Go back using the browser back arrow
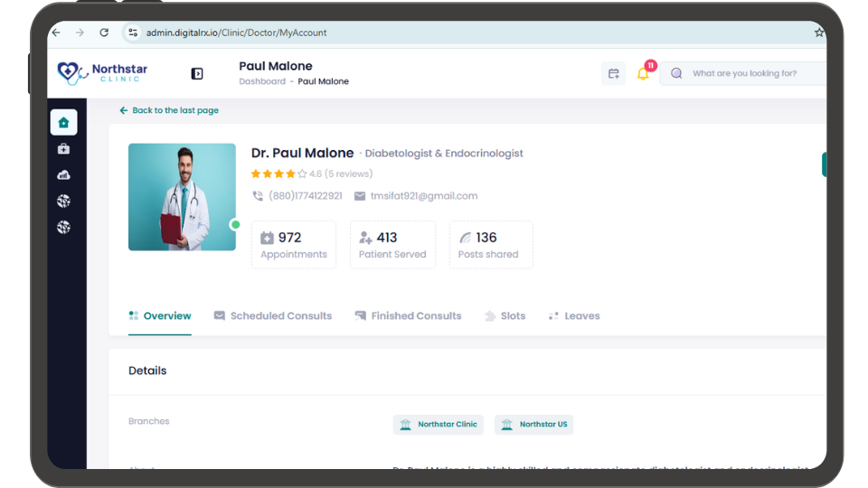Screen dimensions: 868x488 click(x=56, y=33)
